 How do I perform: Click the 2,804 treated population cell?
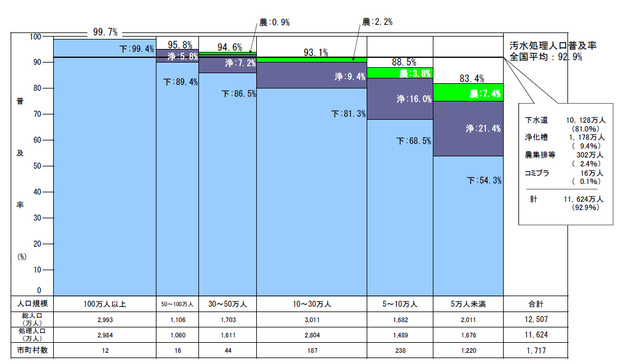[x=312, y=335]
